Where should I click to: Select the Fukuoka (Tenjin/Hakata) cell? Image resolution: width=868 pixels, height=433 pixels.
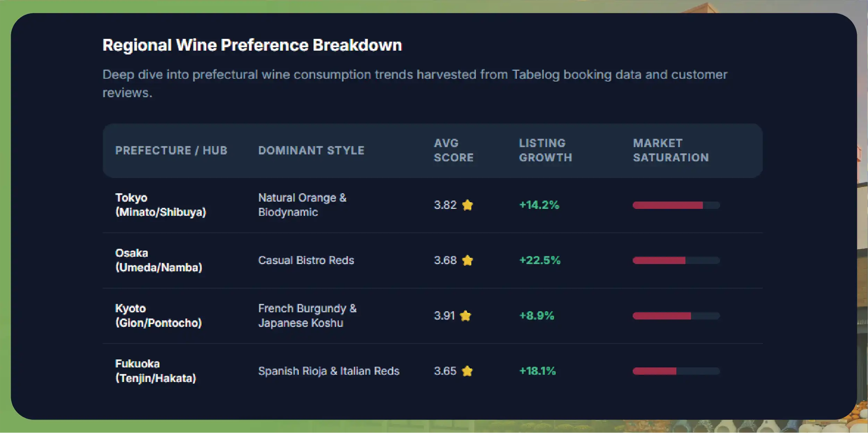[x=155, y=371]
